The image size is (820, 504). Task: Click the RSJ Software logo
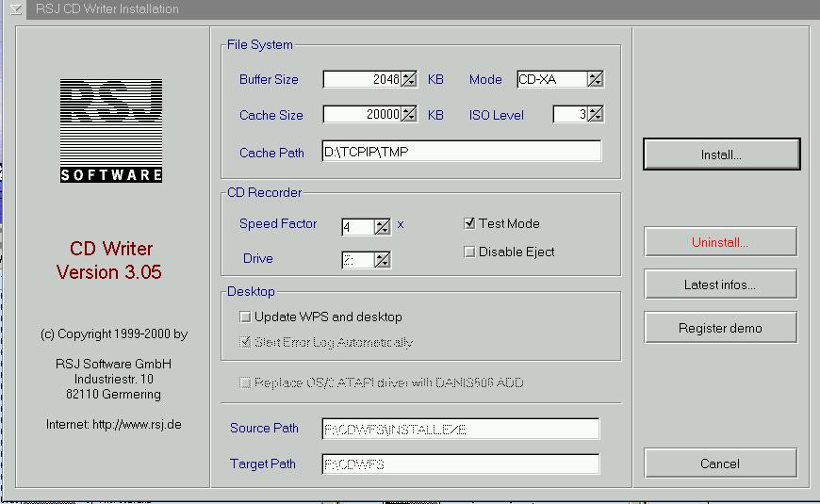pos(111,131)
